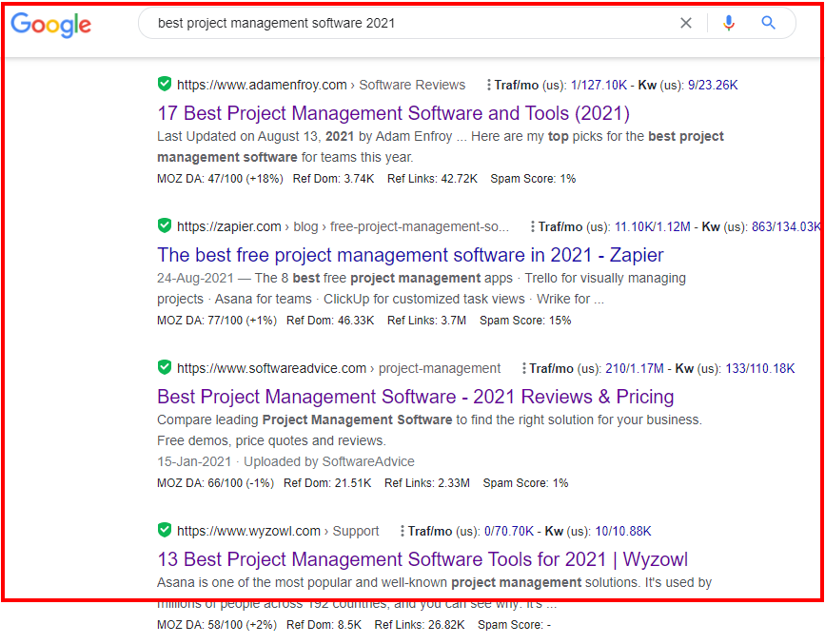Start voice search with the microphone icon

point(729,23)
